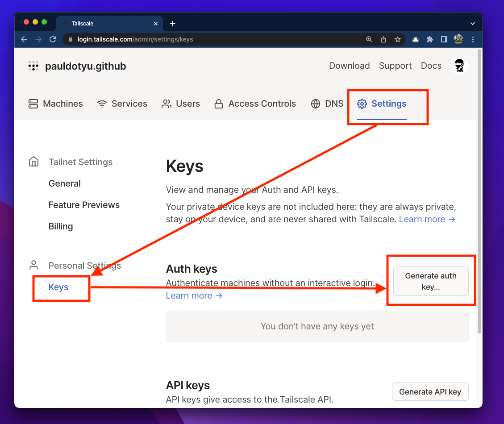
Task: Select Feature Previews in the sidebar
Action: 84,205
